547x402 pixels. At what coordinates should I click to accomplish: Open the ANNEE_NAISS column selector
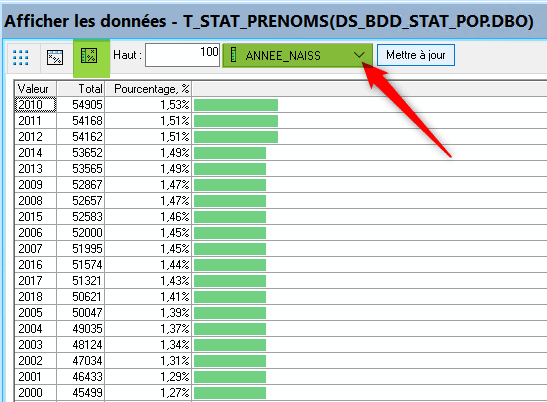tap(297, 55)
